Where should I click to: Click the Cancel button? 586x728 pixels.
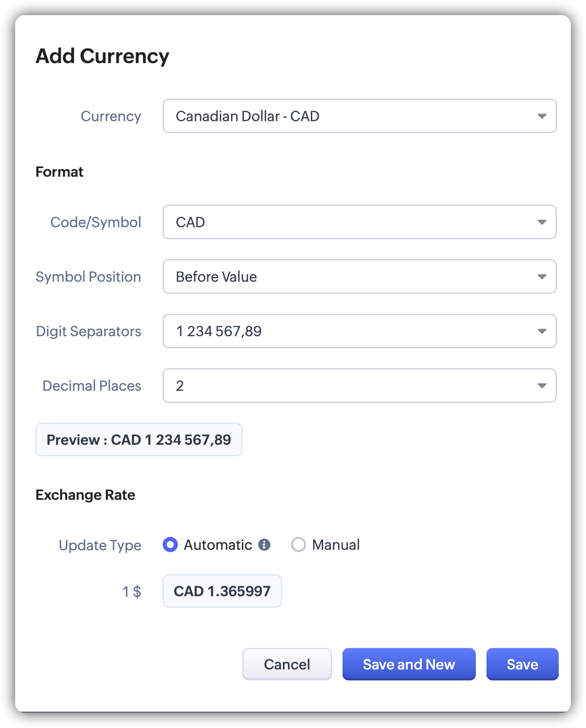tap(287, 664)
